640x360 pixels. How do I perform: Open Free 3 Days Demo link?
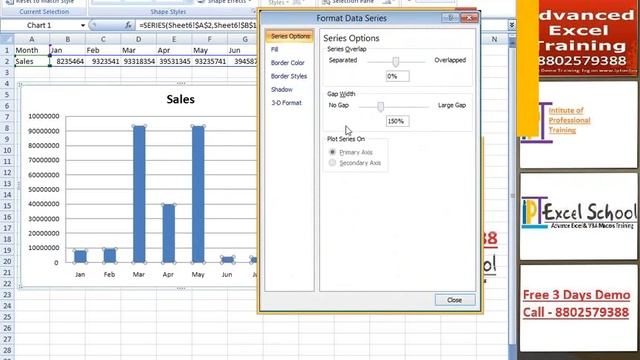click(x=576, y=295)
